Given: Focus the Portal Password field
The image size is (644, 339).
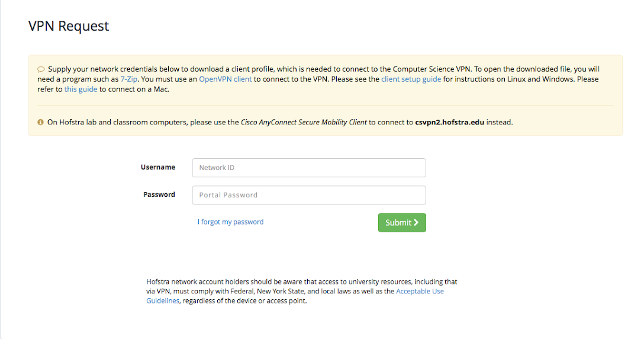Looking at the screenshot, I should click(308, 195).
